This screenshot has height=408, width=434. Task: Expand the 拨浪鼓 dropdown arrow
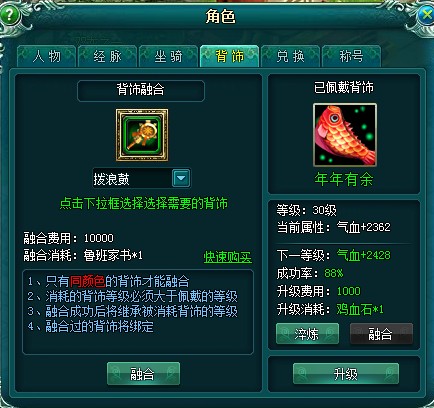pyautogui.click(x=181, y=178)
